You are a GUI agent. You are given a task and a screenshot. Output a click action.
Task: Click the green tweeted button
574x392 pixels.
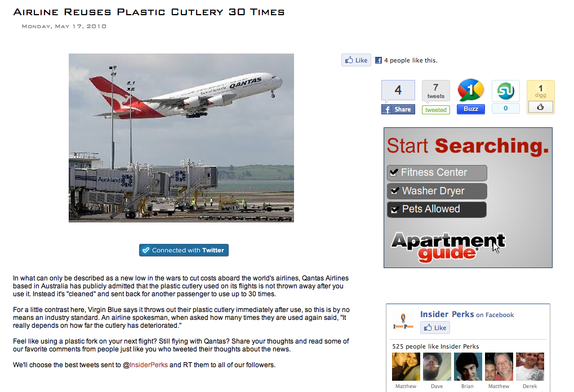coord(435,110)
